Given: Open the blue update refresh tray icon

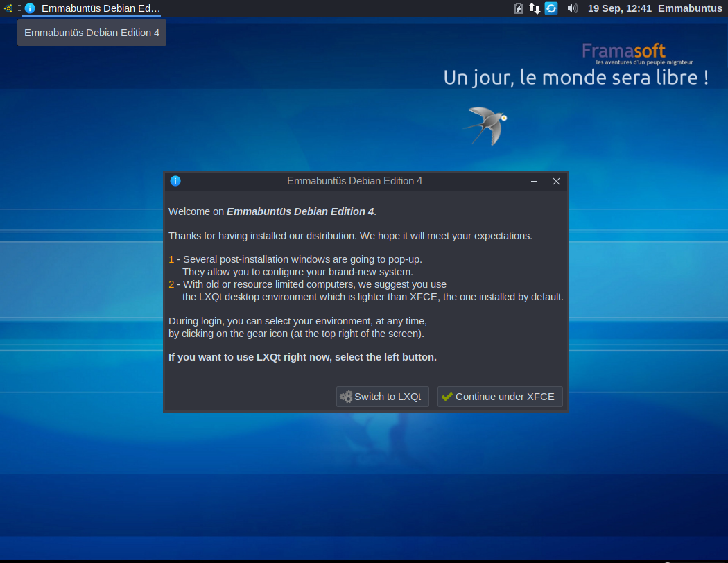Looking at the screenshot, I should tap(551, 8).
